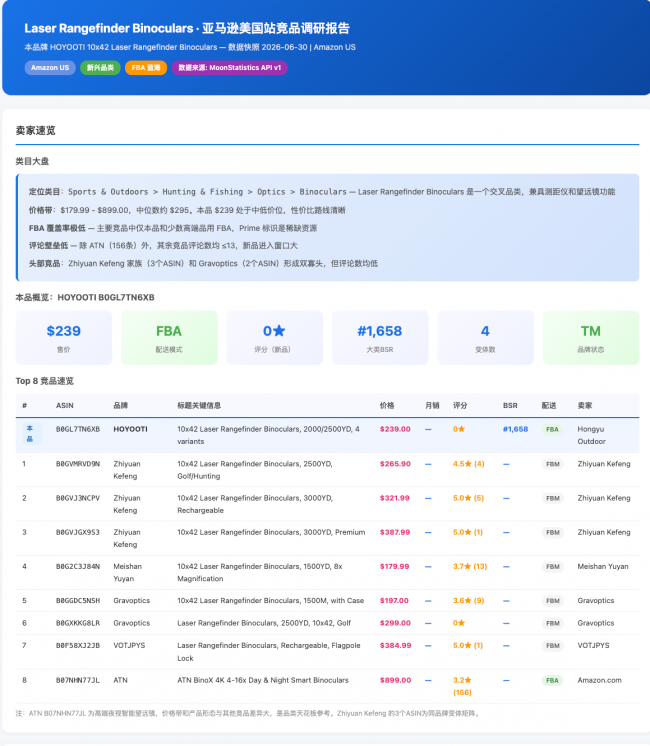This screenshot has width=650, height=746.
Task: Click the $179.99 price
Action: point(394,567)
